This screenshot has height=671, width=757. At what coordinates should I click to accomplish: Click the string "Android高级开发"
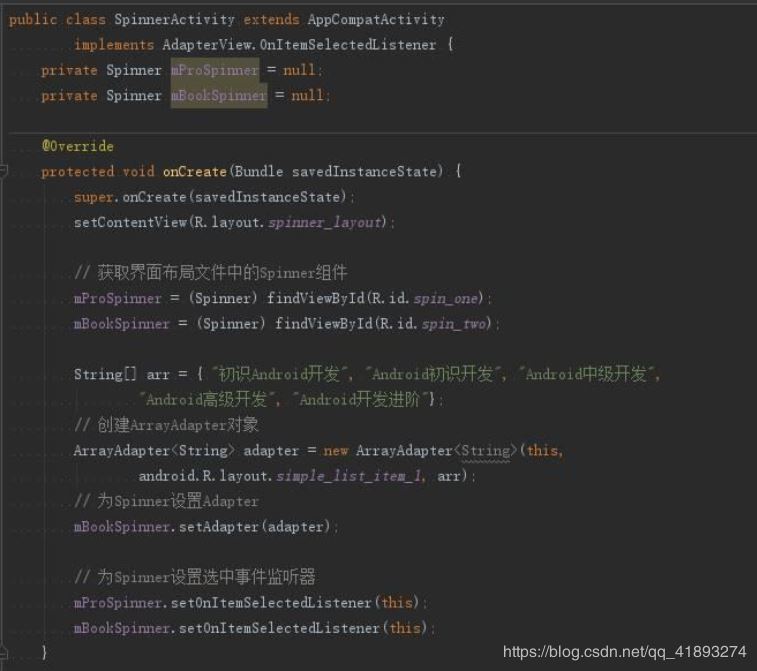click(207, 399)
